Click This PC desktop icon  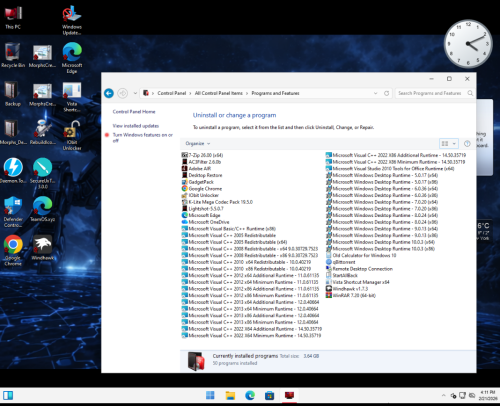tap(13, 17)
